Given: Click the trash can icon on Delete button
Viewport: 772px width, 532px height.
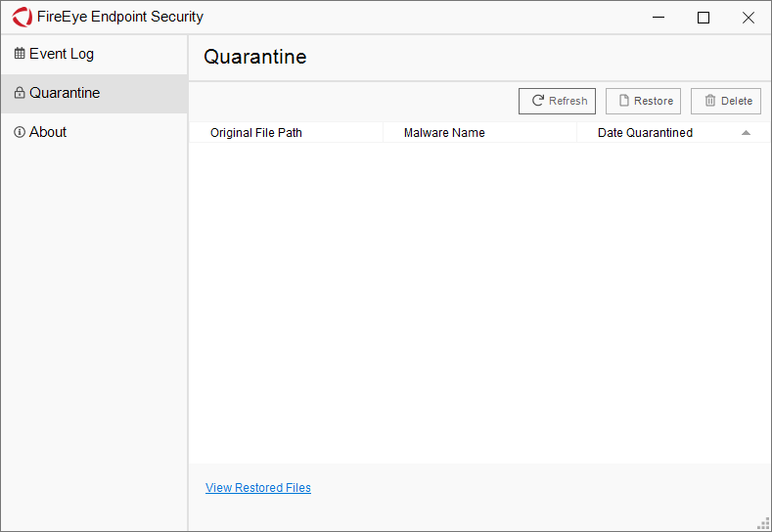Looking at the screenshot, I should tap(709, 101).
